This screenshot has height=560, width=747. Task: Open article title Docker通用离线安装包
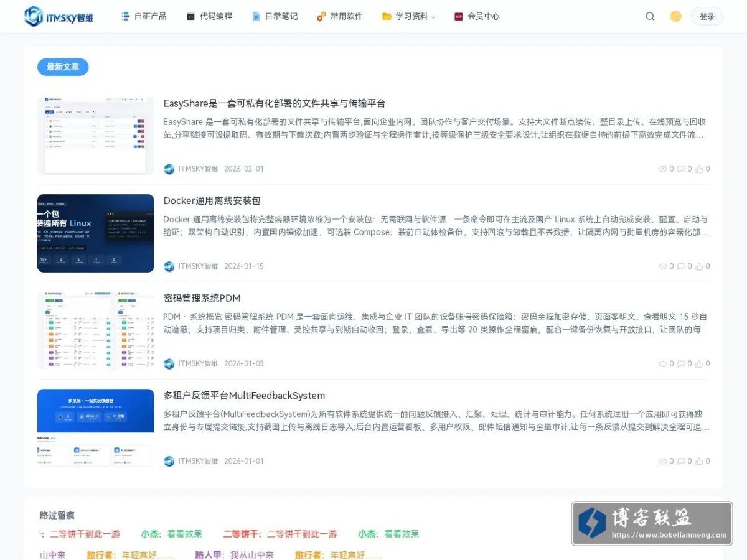coord(212,201)
